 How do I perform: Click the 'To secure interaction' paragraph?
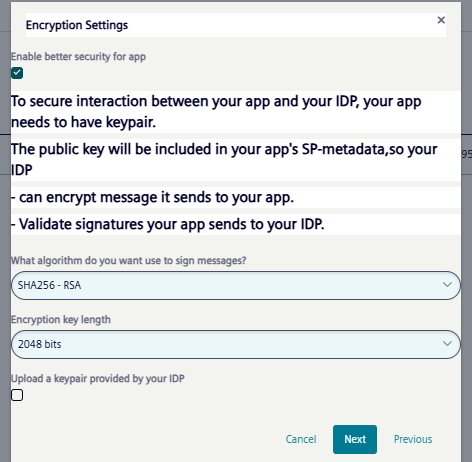pos(216,112)
